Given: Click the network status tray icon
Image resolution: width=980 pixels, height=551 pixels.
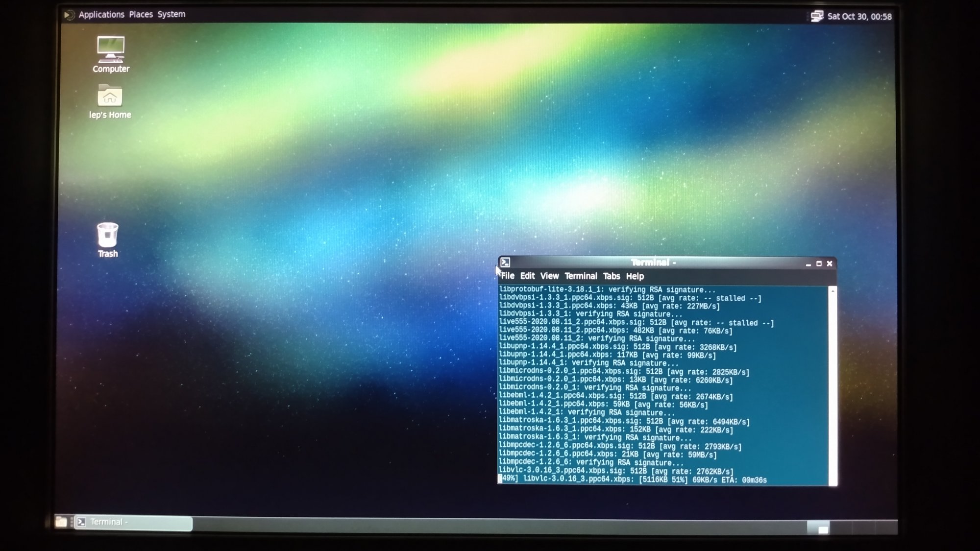Looking at the screenshot, I should (816, 16).
